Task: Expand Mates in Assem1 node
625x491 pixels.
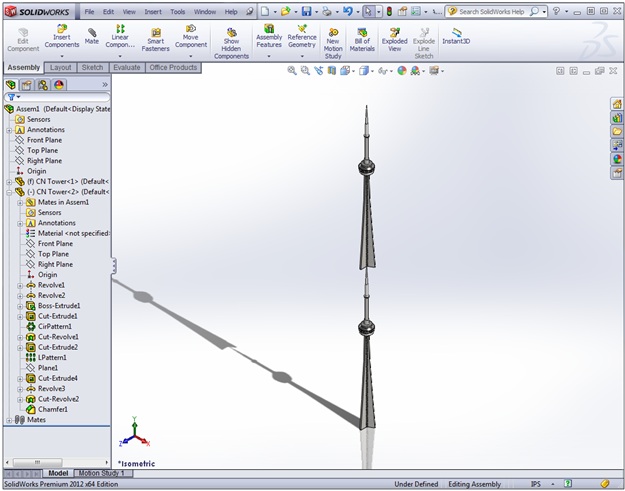Action: [x=20, y=202]
